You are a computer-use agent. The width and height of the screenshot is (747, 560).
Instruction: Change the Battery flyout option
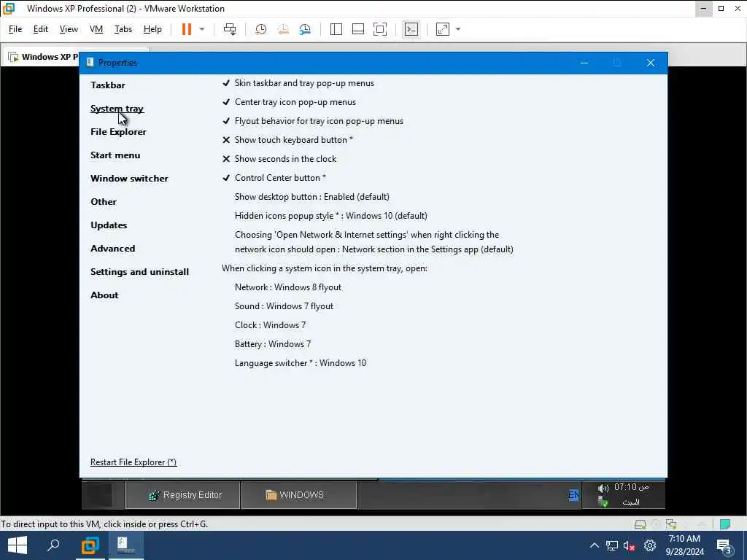[273, 344]
